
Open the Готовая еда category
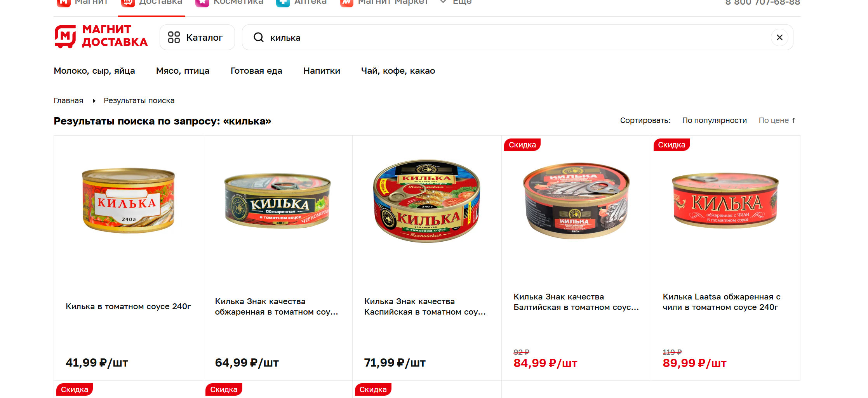[x=256, y=71]
